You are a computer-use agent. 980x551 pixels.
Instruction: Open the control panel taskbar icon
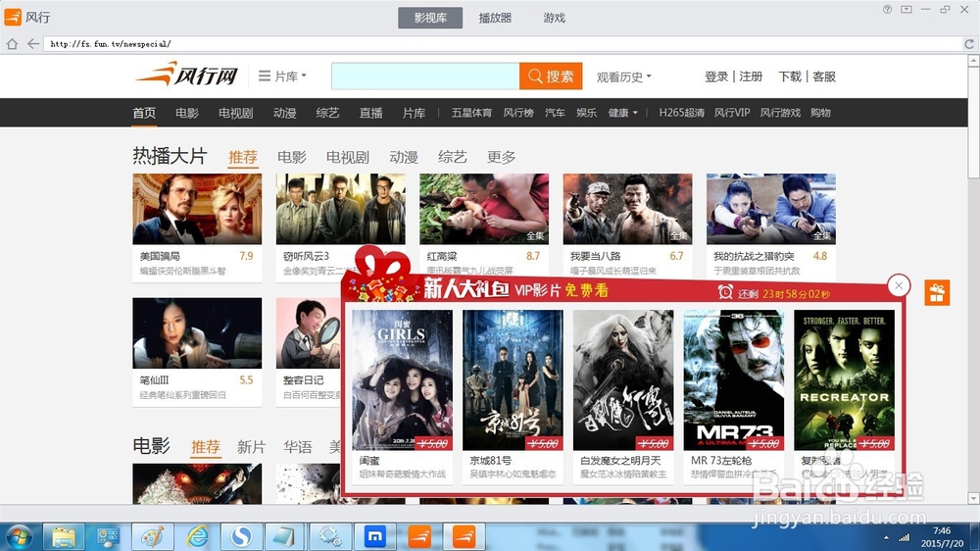point(108,537)
